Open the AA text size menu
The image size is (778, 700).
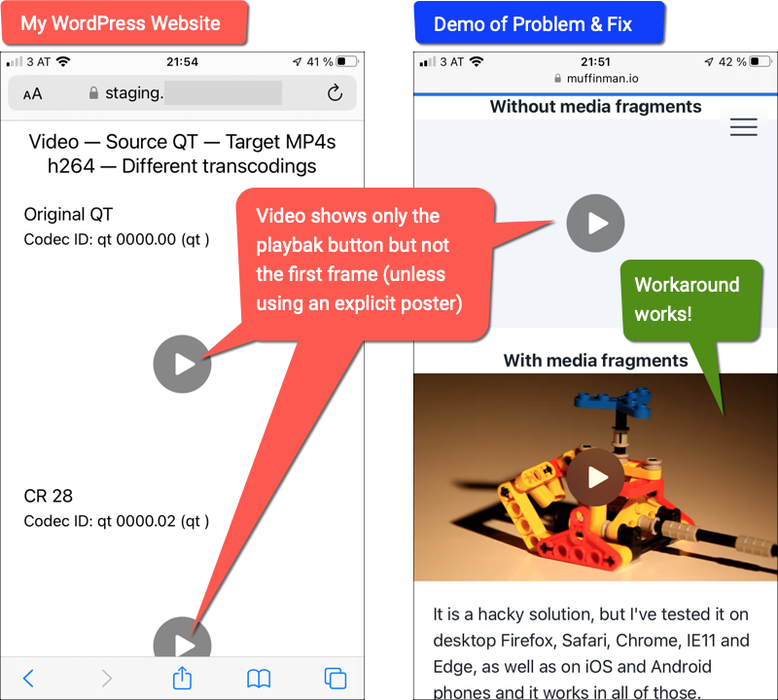[x=30, y=93]
